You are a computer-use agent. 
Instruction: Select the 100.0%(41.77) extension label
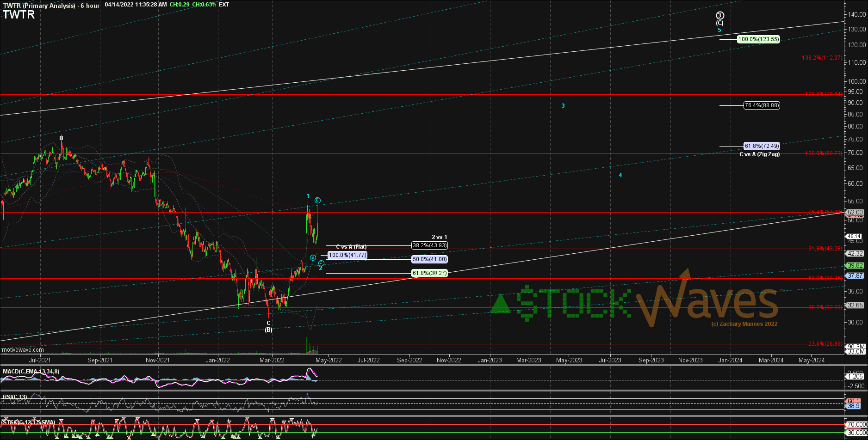pyautogui.click(x=347, y=255)
